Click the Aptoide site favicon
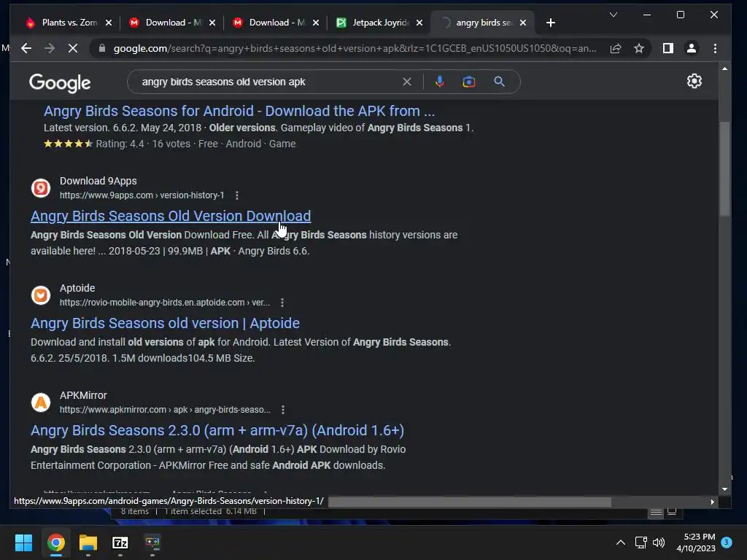Image resolution: width=747 pixels, height=560 pixels. point(41,295)
